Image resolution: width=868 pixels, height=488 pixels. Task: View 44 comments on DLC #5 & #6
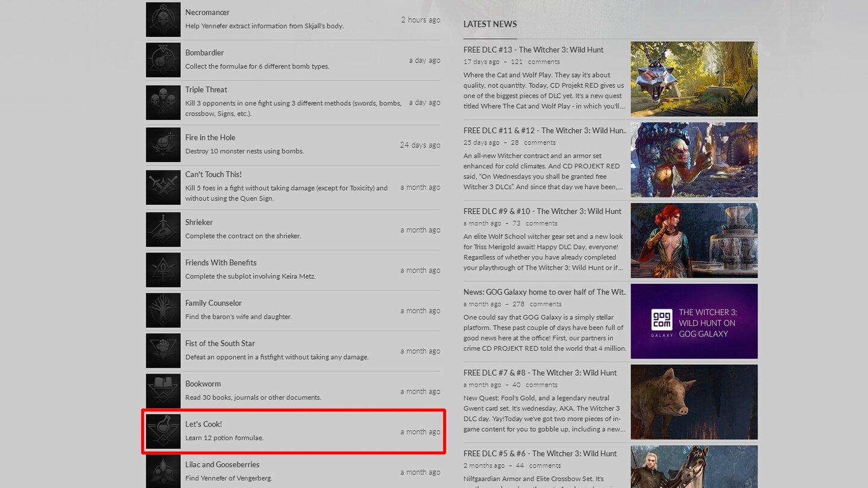tap(538, 466)
